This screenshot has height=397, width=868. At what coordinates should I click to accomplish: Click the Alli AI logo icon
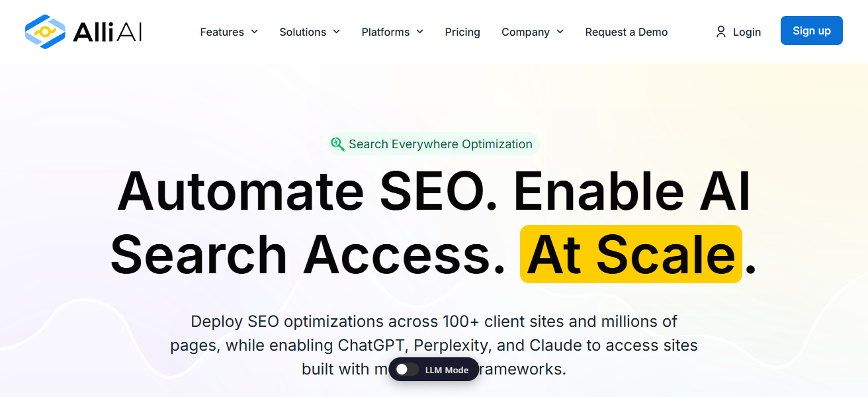click(46, 32)
